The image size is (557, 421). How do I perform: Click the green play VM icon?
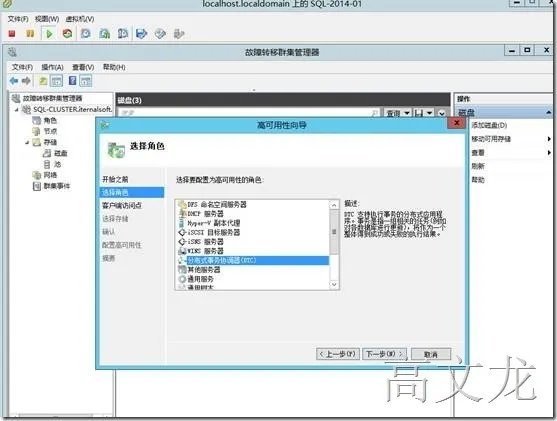[x=49, y=34]
